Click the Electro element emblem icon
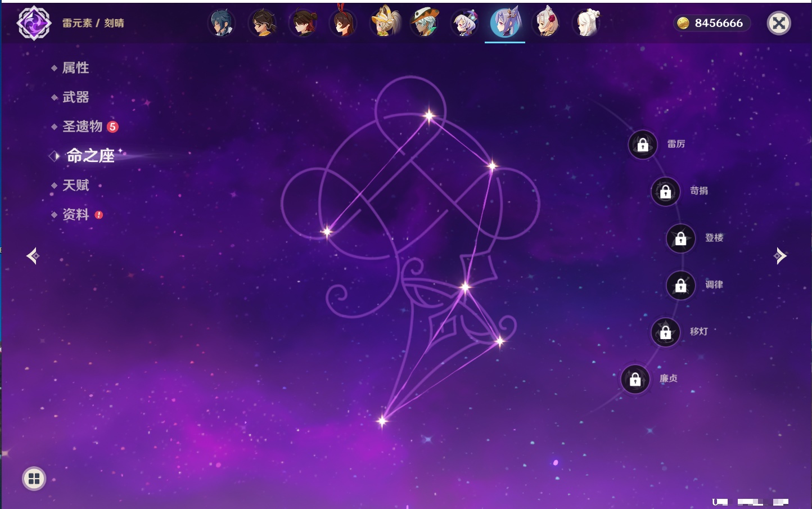 click(34, 23)
